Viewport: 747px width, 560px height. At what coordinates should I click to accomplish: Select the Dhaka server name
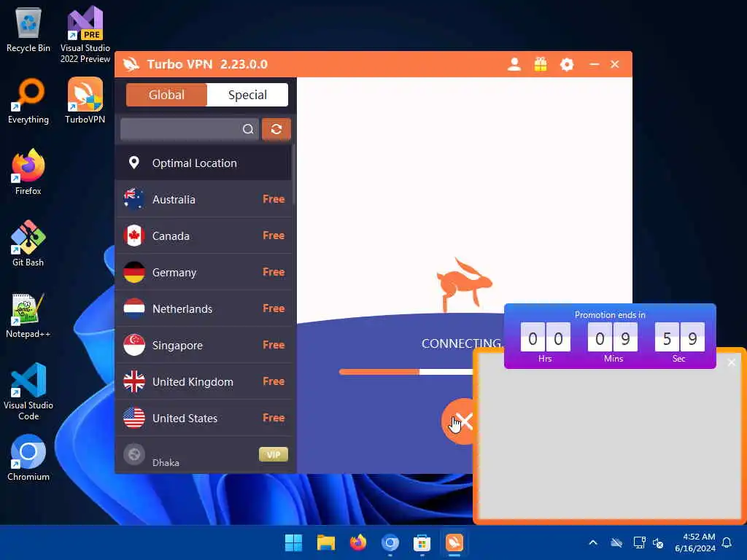click(166, 462)
